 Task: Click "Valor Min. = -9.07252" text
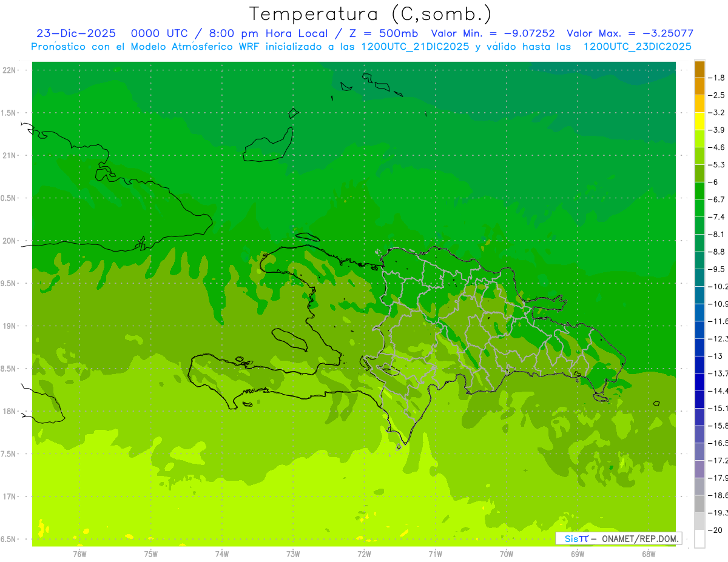(493, 34)
